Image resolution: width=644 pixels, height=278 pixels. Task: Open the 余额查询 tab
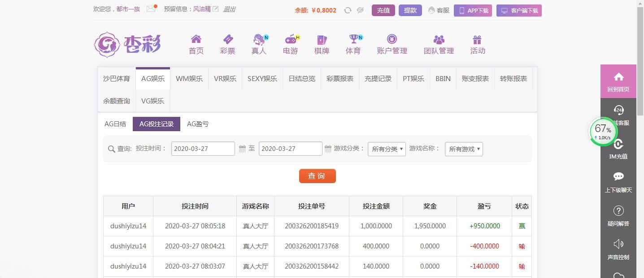point(117,101)
